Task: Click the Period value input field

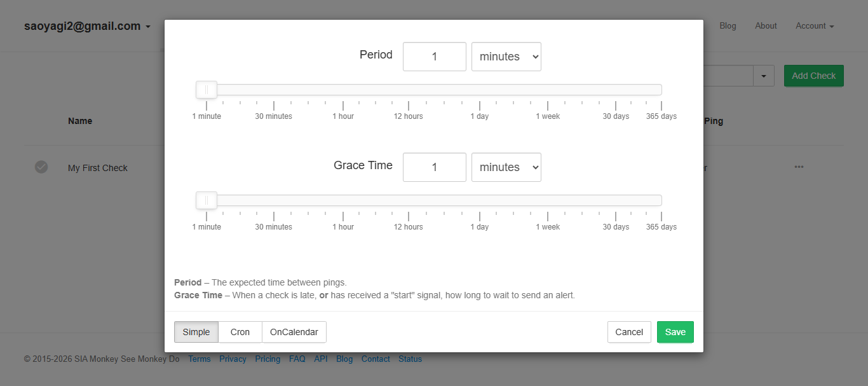Action: (x=435, y=57)
